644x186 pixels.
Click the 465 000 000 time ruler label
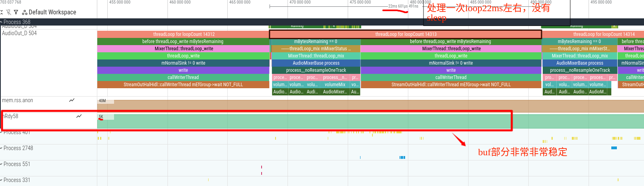240,2
